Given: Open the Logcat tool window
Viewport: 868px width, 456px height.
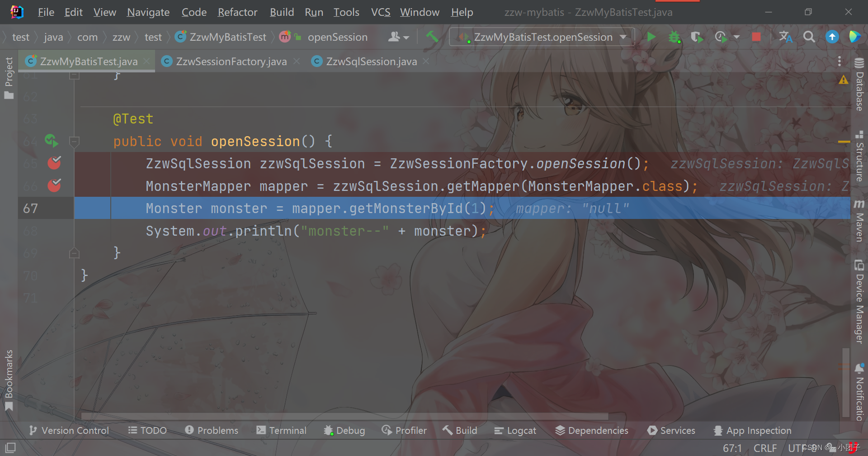Looking at the screenshot, I should point(515,430).
